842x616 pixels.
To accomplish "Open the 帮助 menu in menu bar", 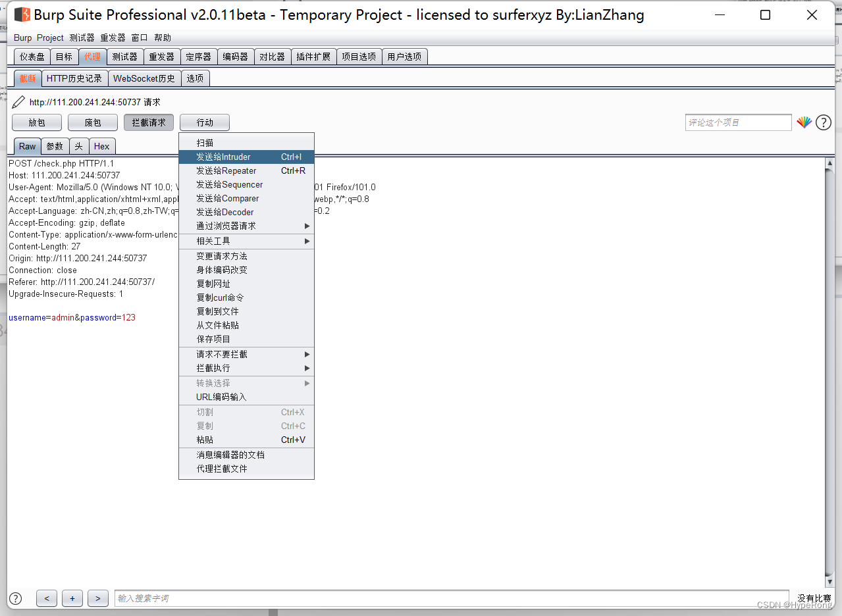I will pos(163,38).
